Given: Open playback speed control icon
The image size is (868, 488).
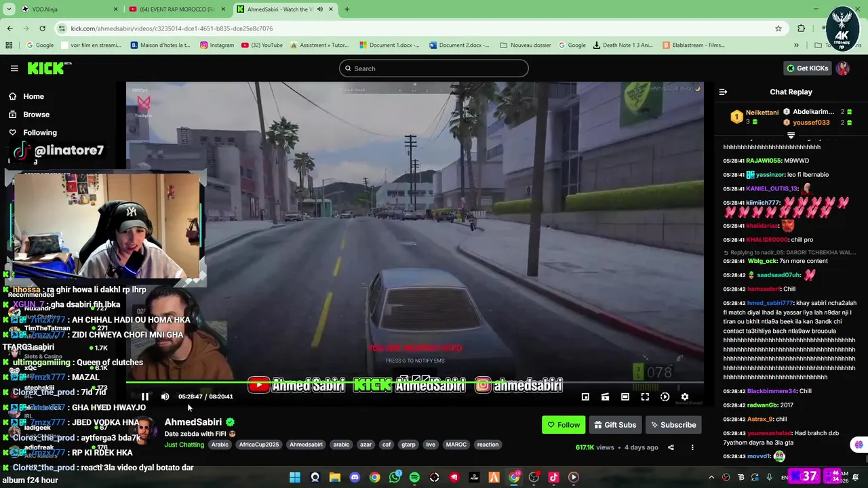Looking at the screenshot, I should pyautogui.click(x=665, y=396).
